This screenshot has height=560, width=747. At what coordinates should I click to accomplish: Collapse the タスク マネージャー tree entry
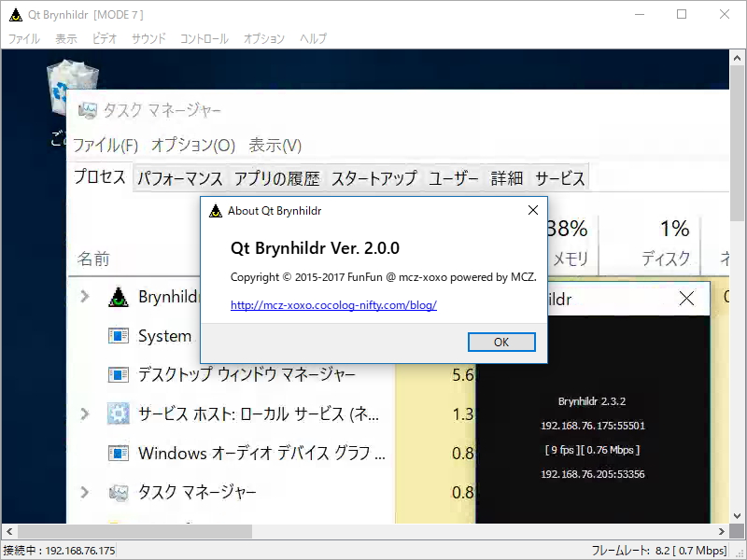(85, 492)
